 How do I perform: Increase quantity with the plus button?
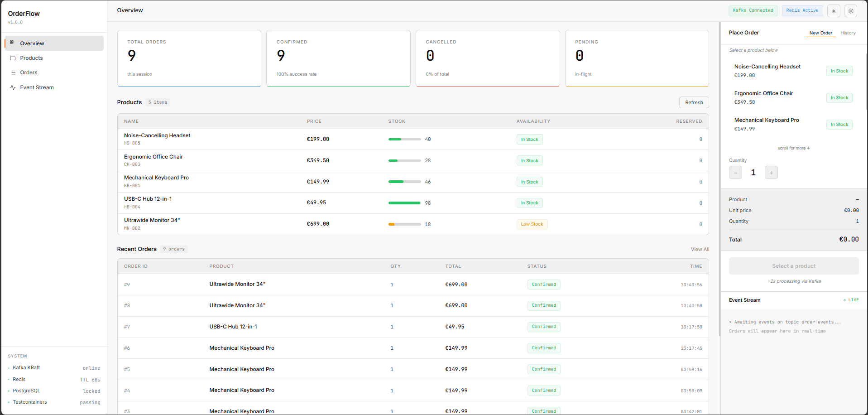tap(771, 173)
